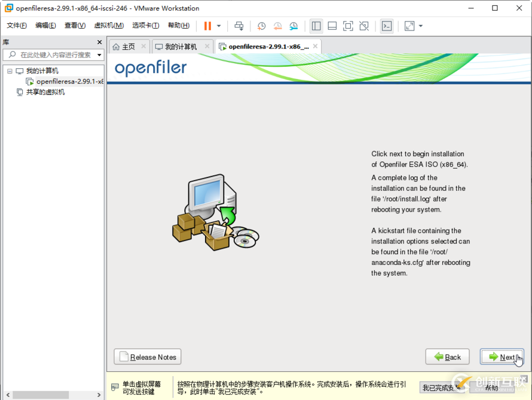This screenshot has width=532, height=400.
Task: Toggle the library sidebar view icon
Action: point(316,26)
